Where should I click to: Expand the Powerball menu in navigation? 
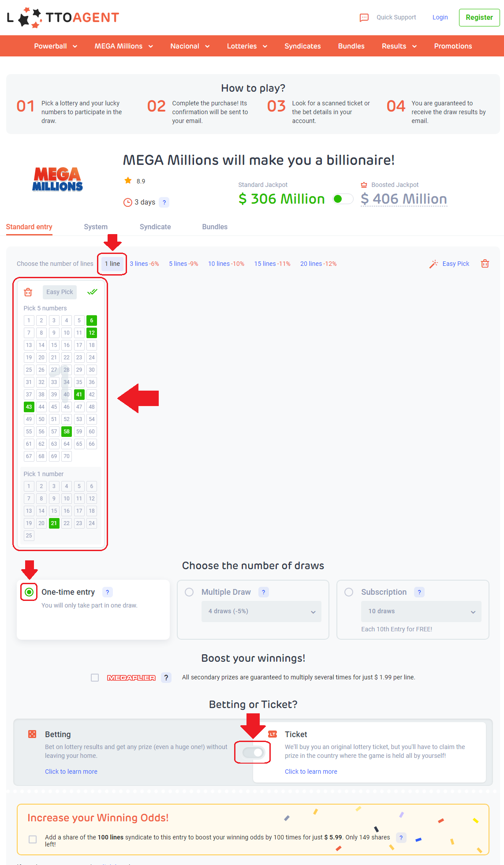[56, 46]
